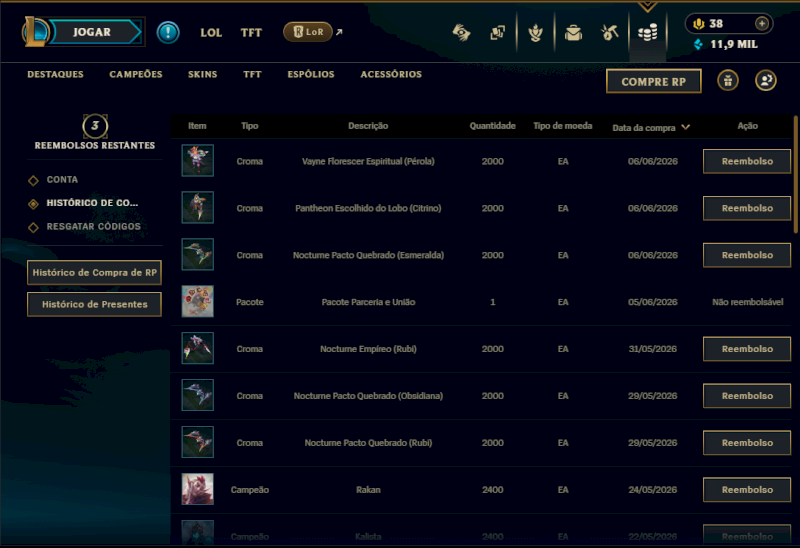Open the CAMPEÕES store tab

[x=136, y=74]
